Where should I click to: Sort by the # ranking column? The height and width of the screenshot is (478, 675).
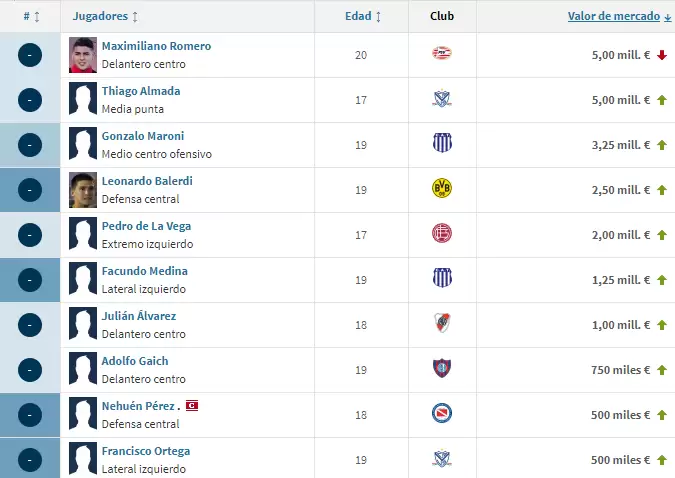click(31, 17)
